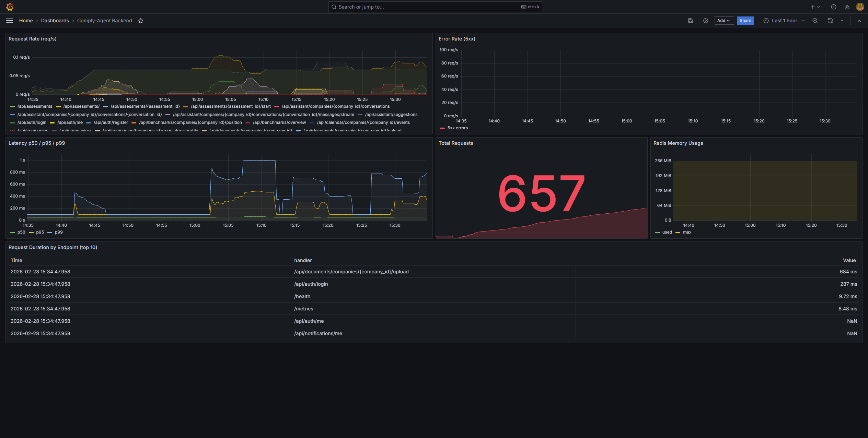The width and height of the screenshot is (868, 438).
Task: Go to Home breadcrumb
Action: tap(26, 21)
